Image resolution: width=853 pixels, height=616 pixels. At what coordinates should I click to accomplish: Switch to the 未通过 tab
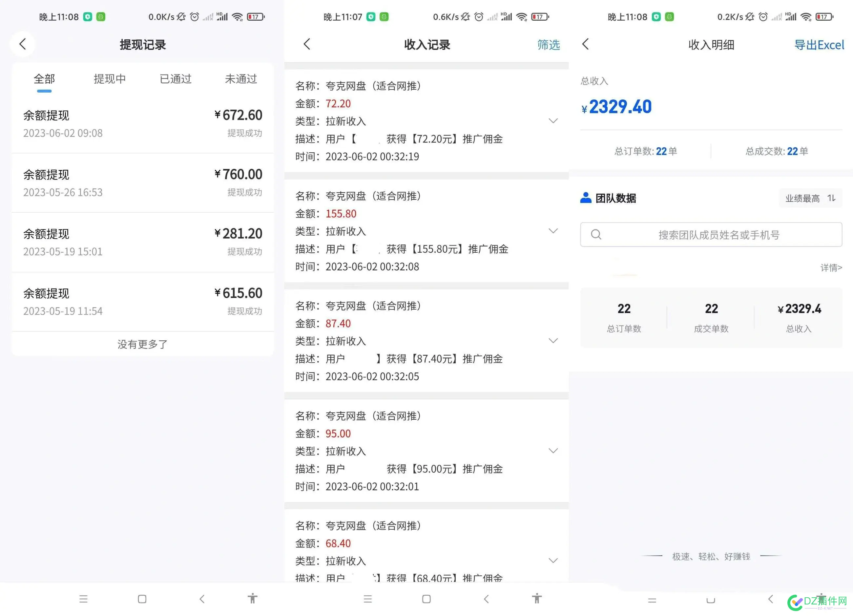pyautogui.click(x=241, y=79)
